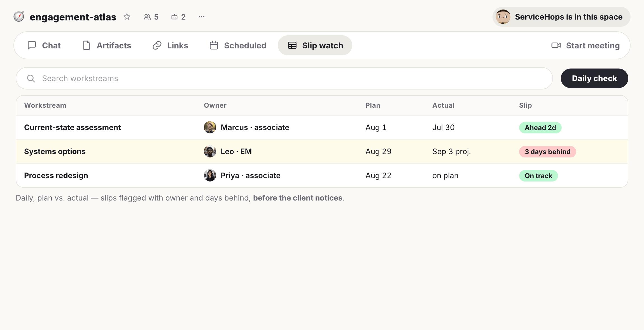Click the Workstream column header
This screenshot has width=644, height=330.
pyautogui.click(x=45, y=105)
